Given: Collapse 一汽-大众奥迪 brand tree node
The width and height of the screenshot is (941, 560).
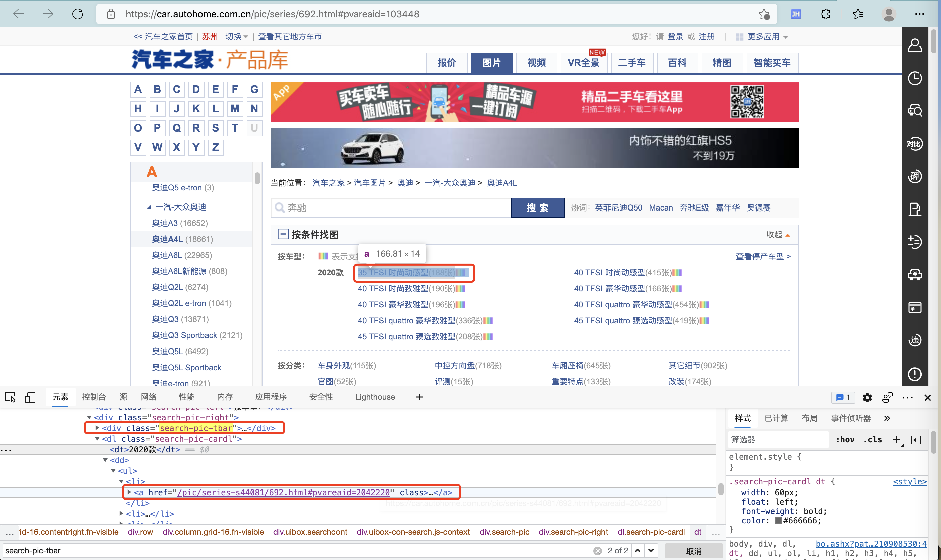Looking at the screenshot, I should [x=149, y=207].
